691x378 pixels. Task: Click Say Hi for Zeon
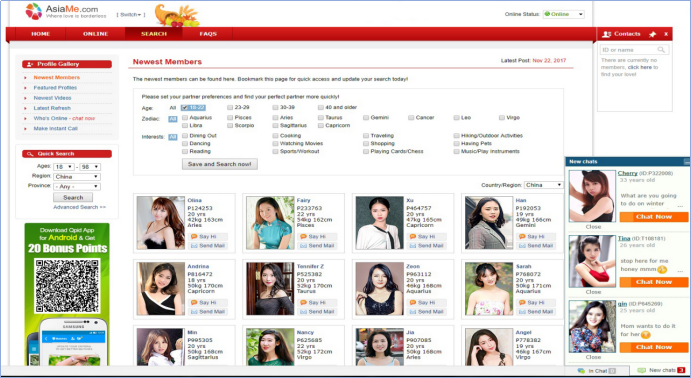[x=426, y=303]
